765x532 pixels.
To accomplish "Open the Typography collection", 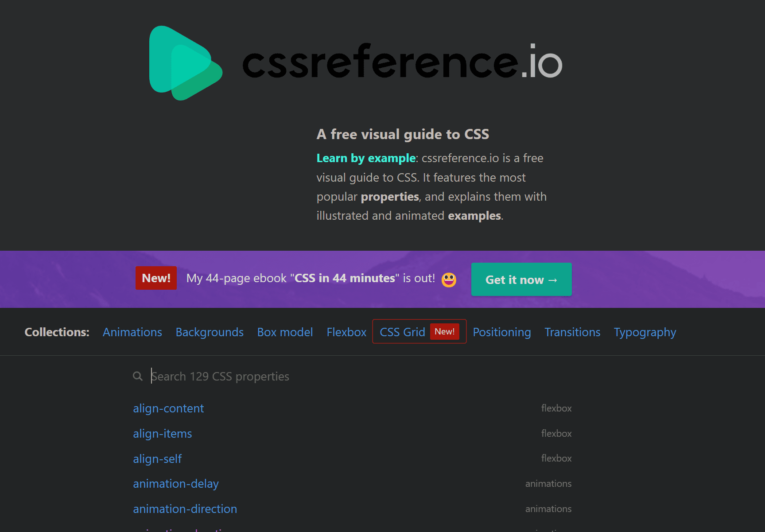I will [645, 332].
